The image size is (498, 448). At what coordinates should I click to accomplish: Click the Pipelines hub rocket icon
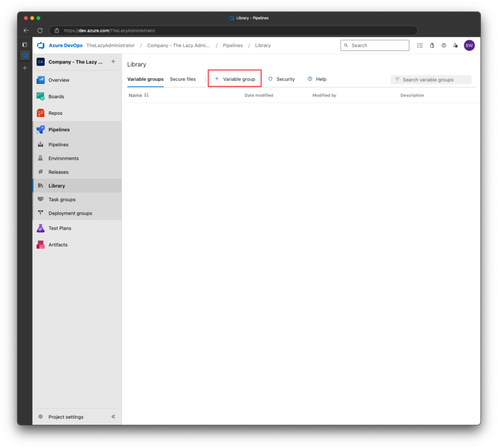coord(41,129)
